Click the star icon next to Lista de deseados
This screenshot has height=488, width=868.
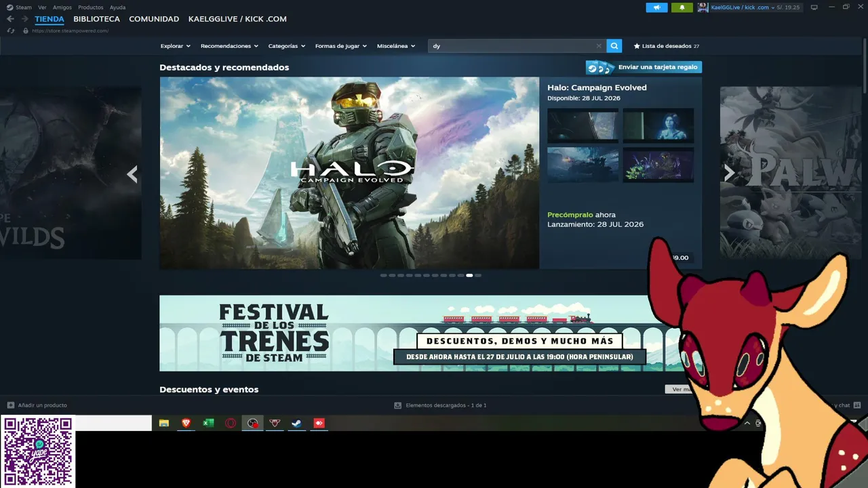tap(637, 46)
